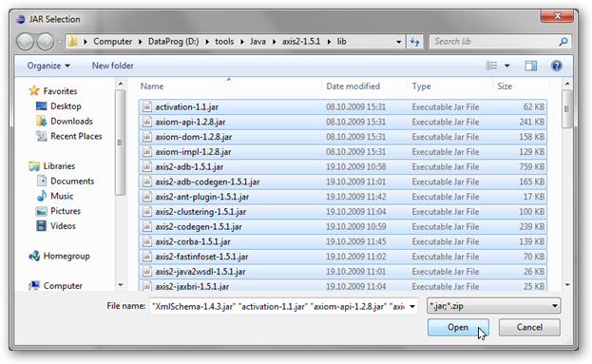The width and height of the screenshot is (592, 364).
Task: Expand the address bar history dropdown
Action: coord(399,42)
